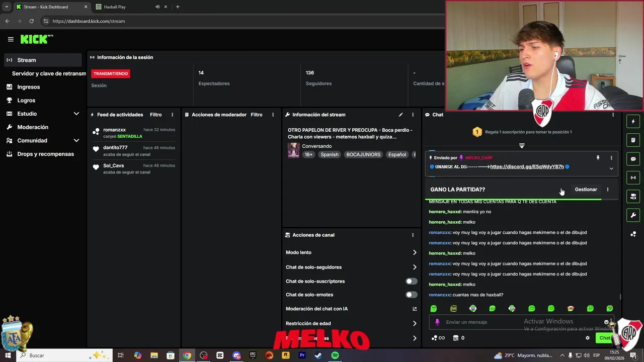Open Filtro on Feed de actividades
Image resolution: width=644 pixels, height=362 pixels.
pos(155,115)
